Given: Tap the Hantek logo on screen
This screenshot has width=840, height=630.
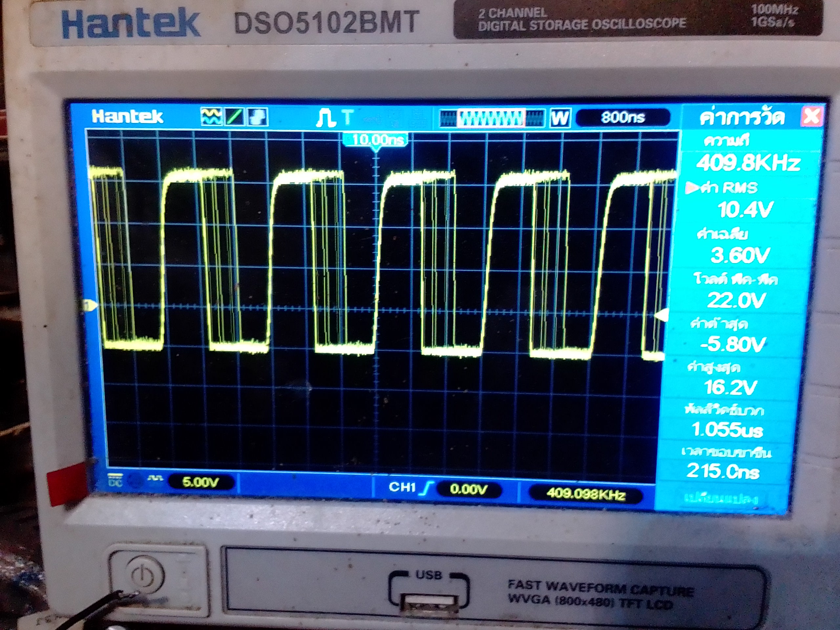Looking at the screenshot, I should click(127, 116).
